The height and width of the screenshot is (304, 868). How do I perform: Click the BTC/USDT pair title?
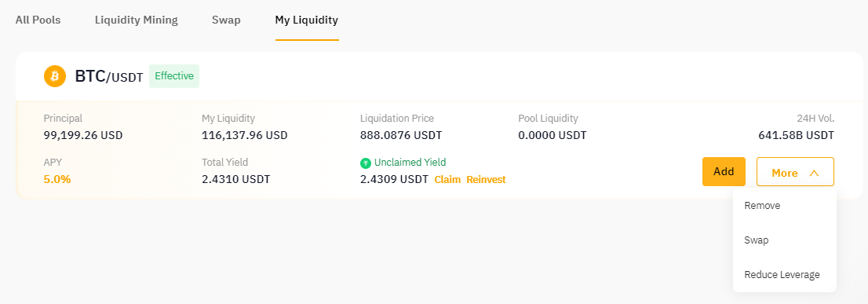pyautogui.click(x=109, y=76)
